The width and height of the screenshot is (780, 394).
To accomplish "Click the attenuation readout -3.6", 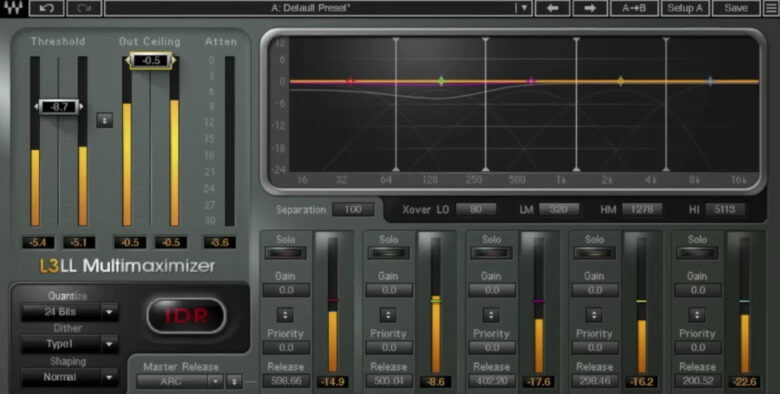I will [x=219, y=242].
